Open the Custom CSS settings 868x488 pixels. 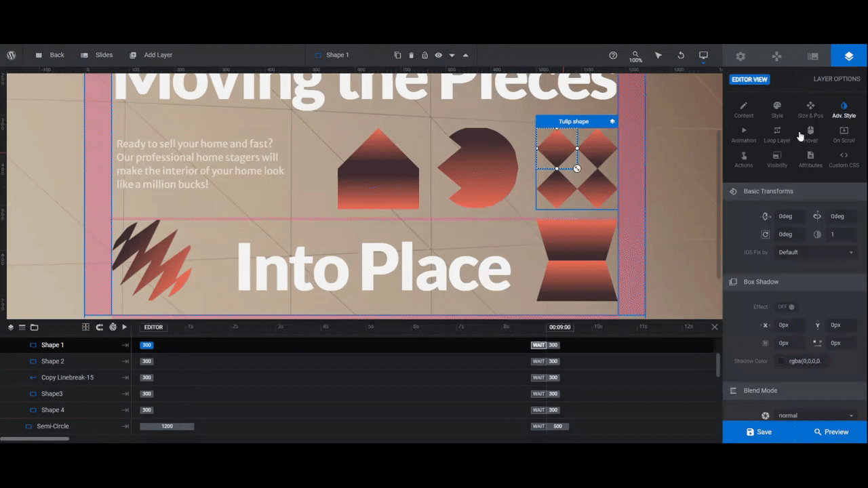coord(844,160)
